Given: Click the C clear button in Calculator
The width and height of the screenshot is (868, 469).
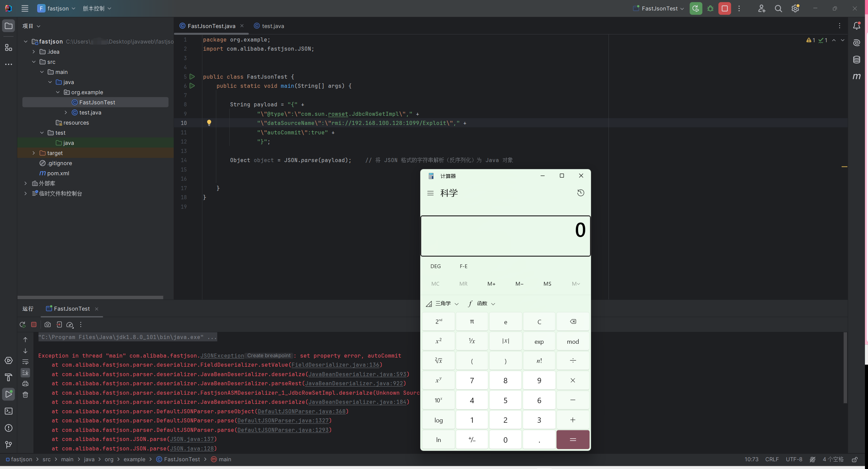Looking at the screenshot, I should [539, 322].
